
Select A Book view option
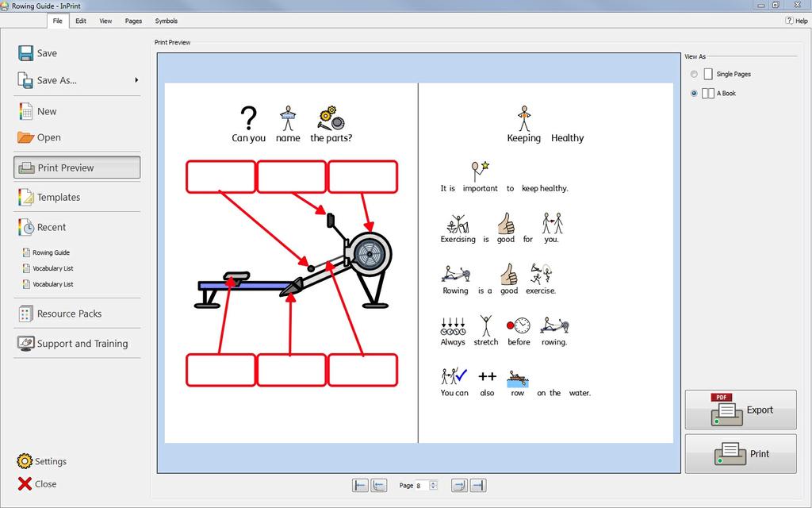[694, 94]
